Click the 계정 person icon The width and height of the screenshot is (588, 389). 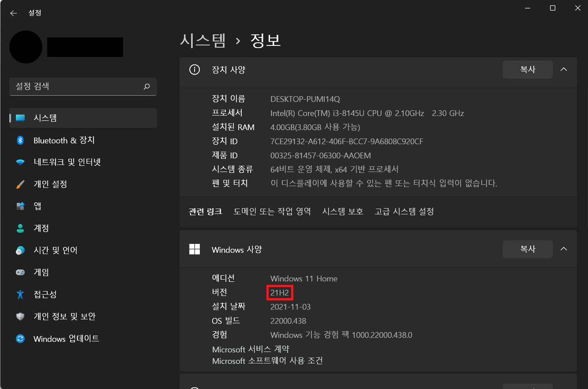coord(20,228)
